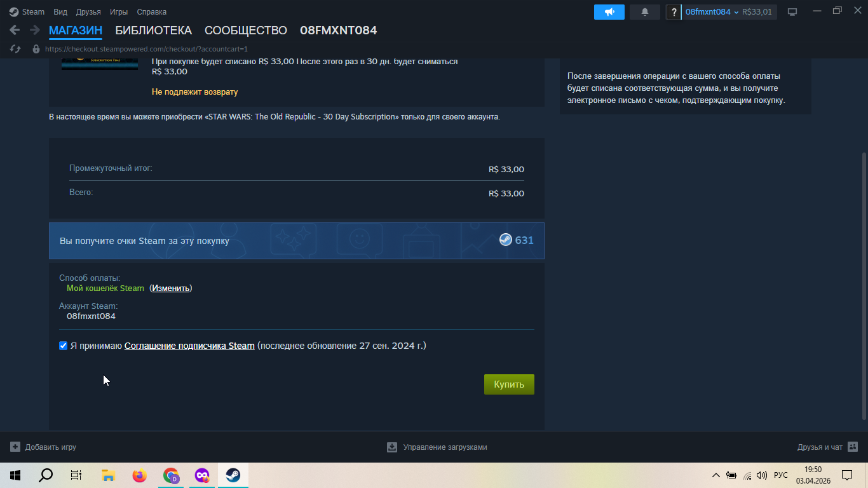Open Windows search magnifier
Image resolution: width=868 pixels, height=488 pixels.
(46, 475)
